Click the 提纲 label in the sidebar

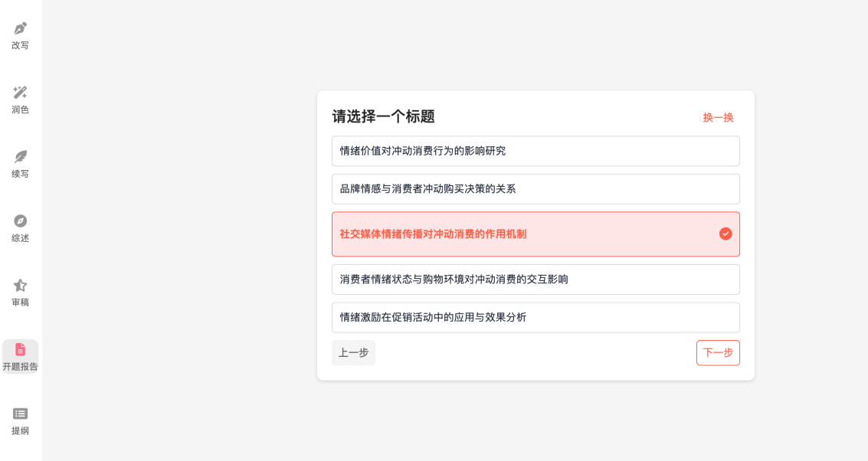click(21, 430)
